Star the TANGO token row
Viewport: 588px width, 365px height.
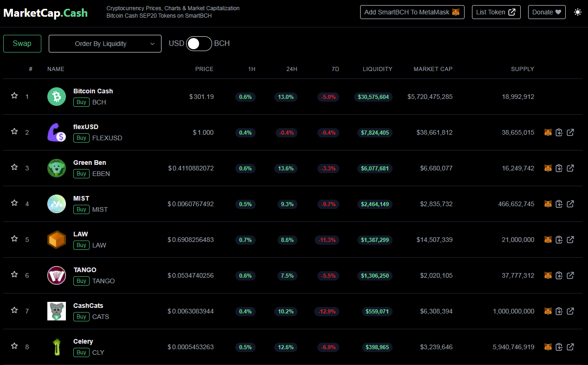(14, 274)
